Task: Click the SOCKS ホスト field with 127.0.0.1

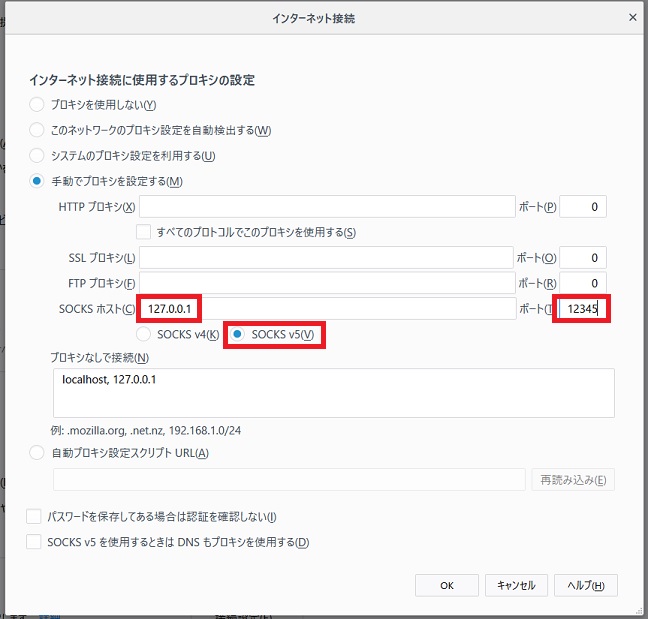Action: [x=326, y=309]
